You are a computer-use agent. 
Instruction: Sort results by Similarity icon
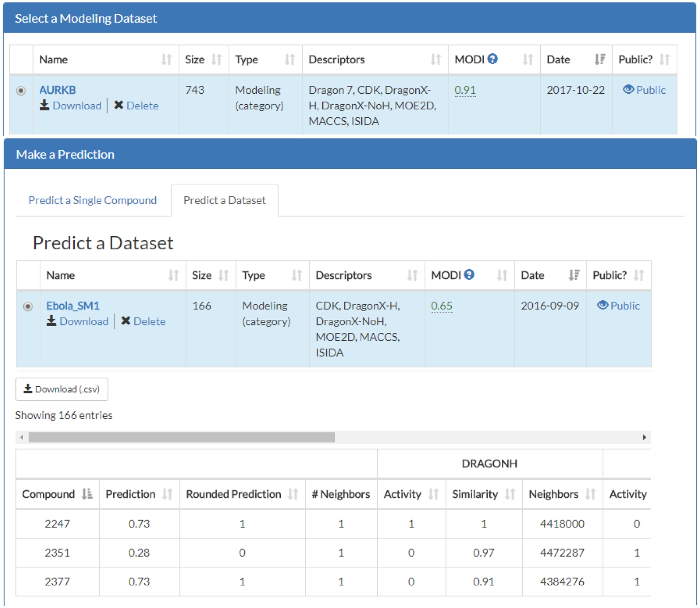point(510,494)
